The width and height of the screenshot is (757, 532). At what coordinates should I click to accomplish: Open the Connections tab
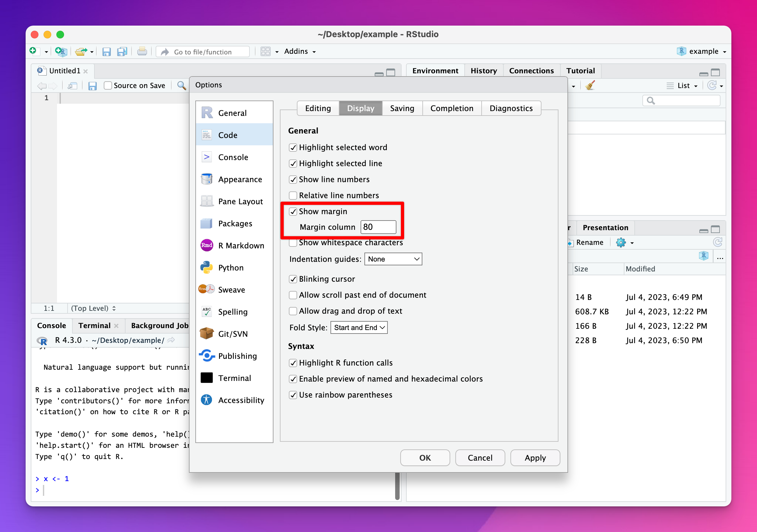(x=531, y=71)
